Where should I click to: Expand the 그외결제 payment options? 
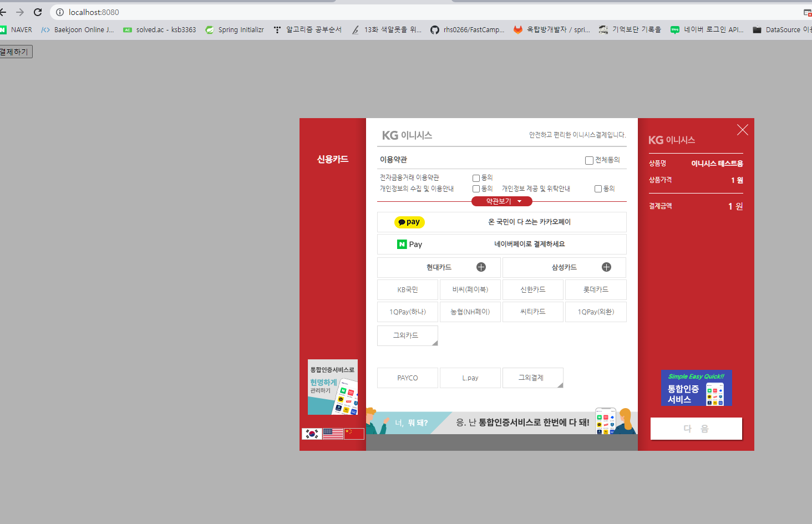point(532,378)
